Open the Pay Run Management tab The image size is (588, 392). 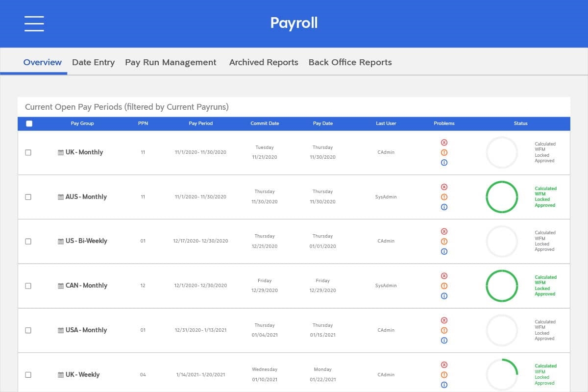point(171,62)
